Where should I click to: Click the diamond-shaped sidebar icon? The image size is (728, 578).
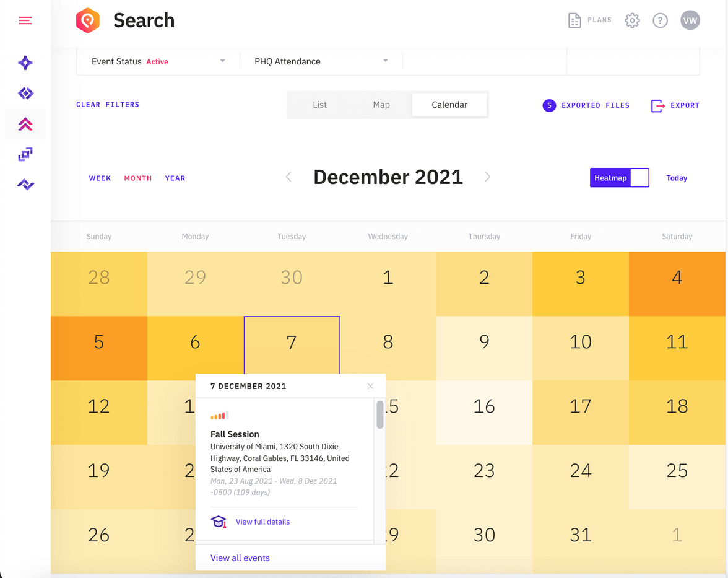25,93
